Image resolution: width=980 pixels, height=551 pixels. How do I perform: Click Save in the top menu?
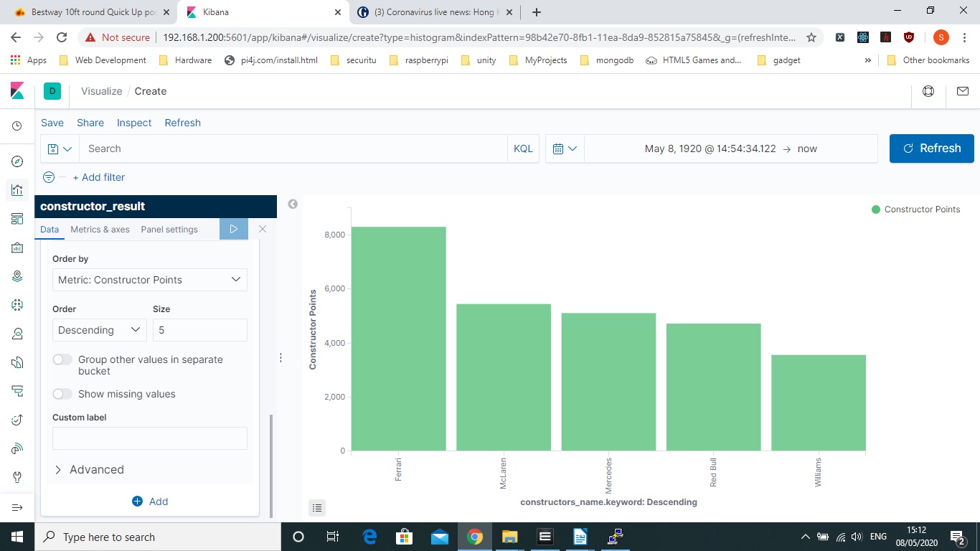click(52, 123)
